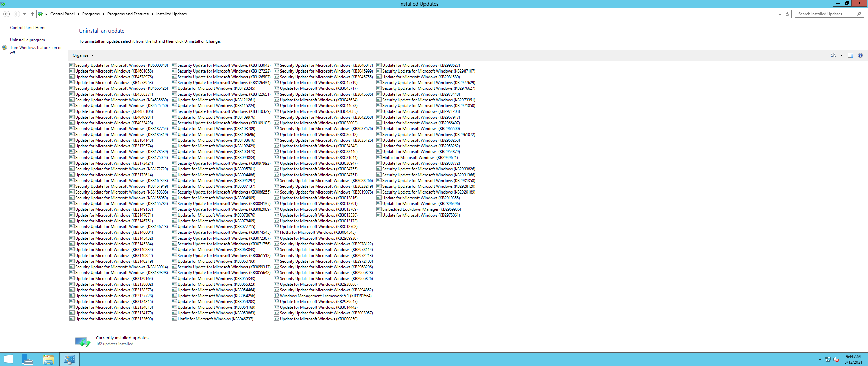
Task: Open the Windows Start button
Action: coord(8,359)
